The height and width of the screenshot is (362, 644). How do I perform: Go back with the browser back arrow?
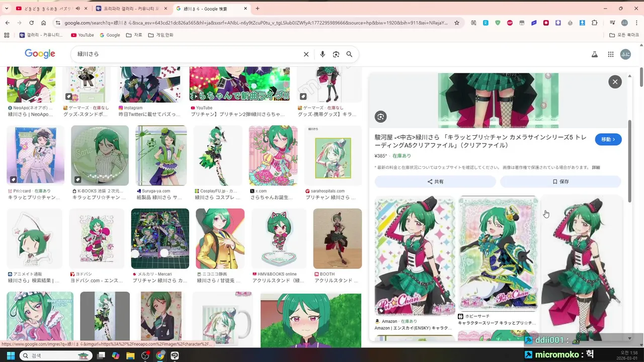[x=7, y=23]
